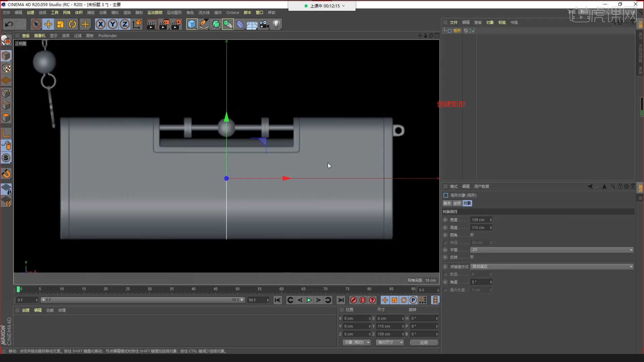Select Points mode icon
Viewport: 644px width, 362px height.
pos(6,93)
